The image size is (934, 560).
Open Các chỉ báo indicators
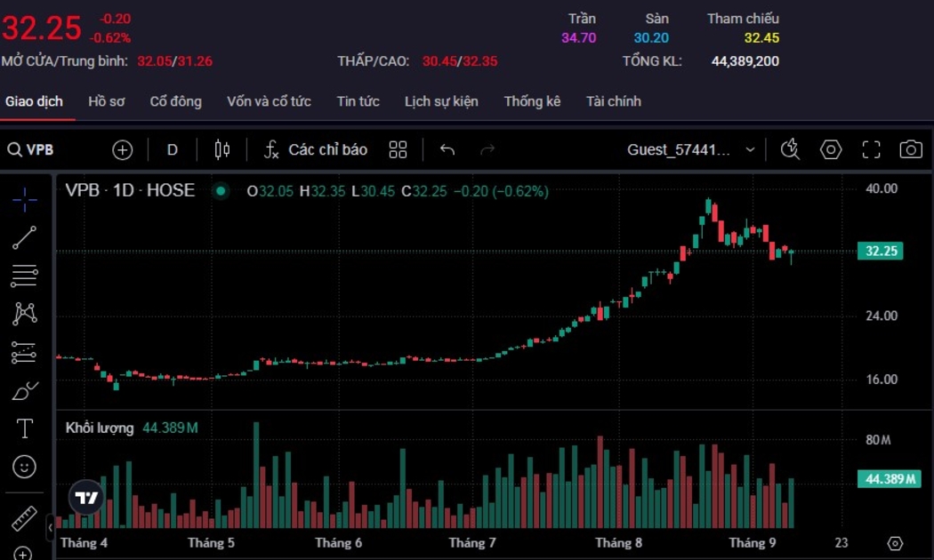[316, 149]
